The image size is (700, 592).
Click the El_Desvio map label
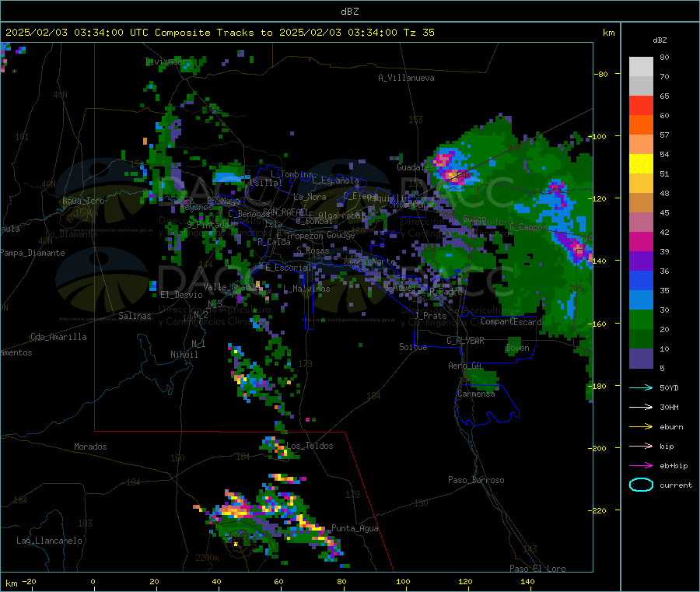point(181,295)
